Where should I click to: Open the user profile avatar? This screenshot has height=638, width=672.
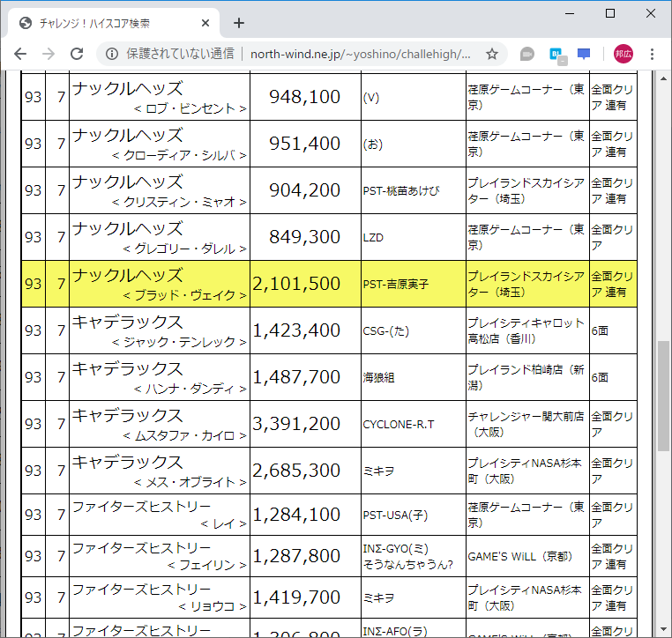[623, 54]
